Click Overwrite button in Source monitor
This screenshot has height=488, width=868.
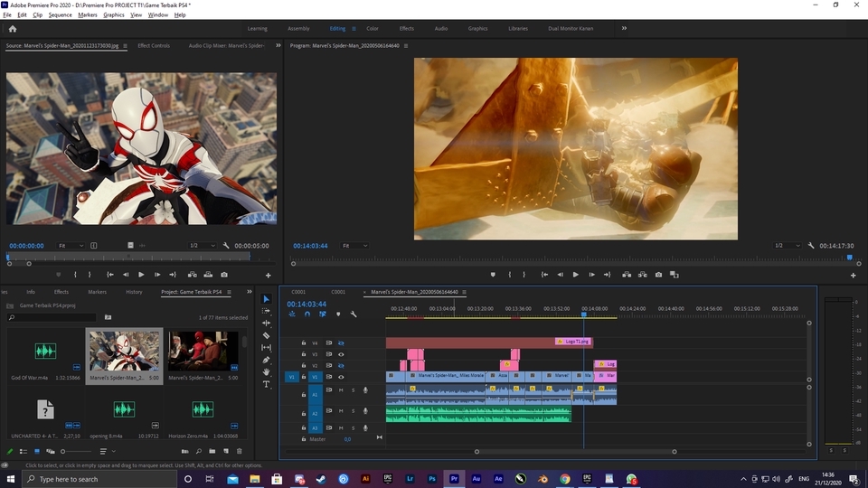pos(208,275)
